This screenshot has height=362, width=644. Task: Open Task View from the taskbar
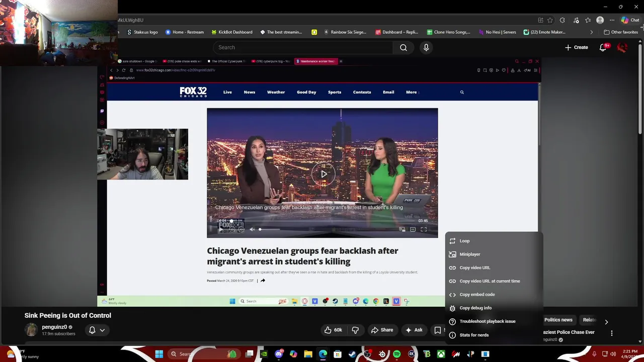coord(249,354)
